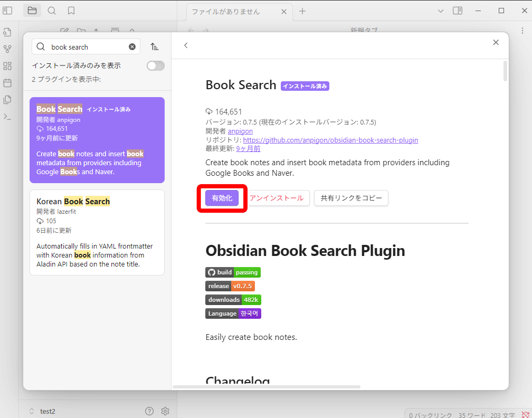This screenshot has height=418, width=532.
Task: Open the file explorer folder icon
Action: (x=32, y=11)
